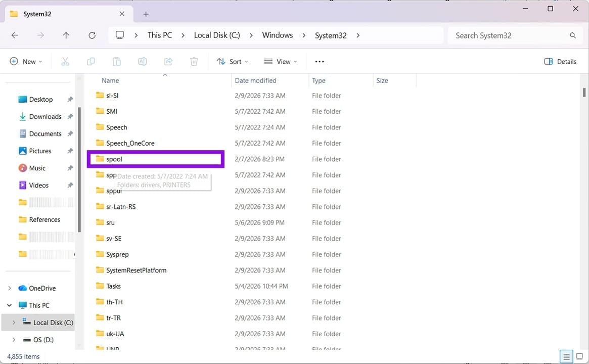Image resolution: width=589 pixels, height=364 pixels.
Task: Open Music in the sidebar
Action: (x=37, y=168)
